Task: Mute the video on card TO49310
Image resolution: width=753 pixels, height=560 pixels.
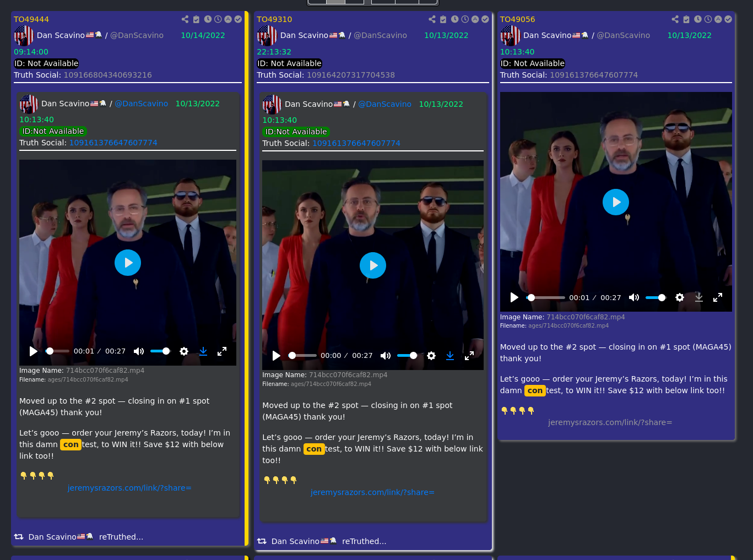Action: click(386, 356)
